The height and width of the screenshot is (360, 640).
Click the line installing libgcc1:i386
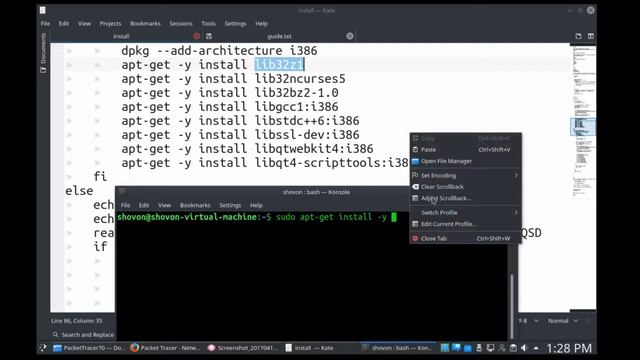[x=230, y=107]
